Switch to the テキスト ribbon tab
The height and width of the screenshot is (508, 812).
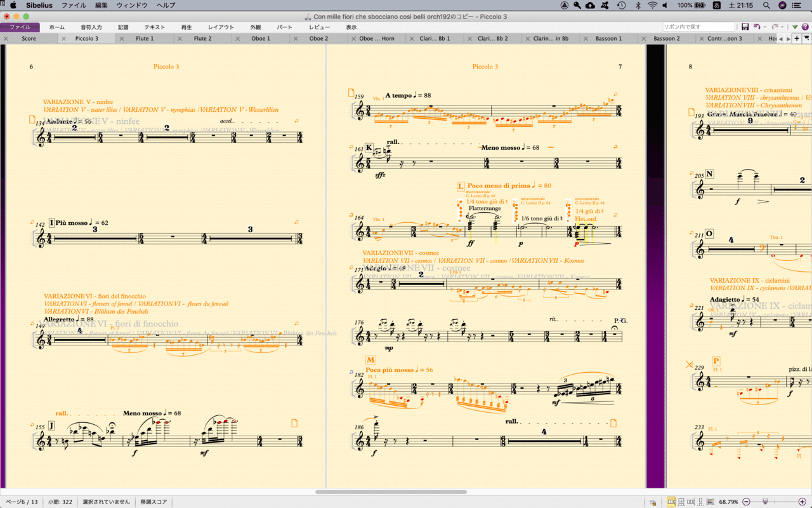click(x=155, y=27)
